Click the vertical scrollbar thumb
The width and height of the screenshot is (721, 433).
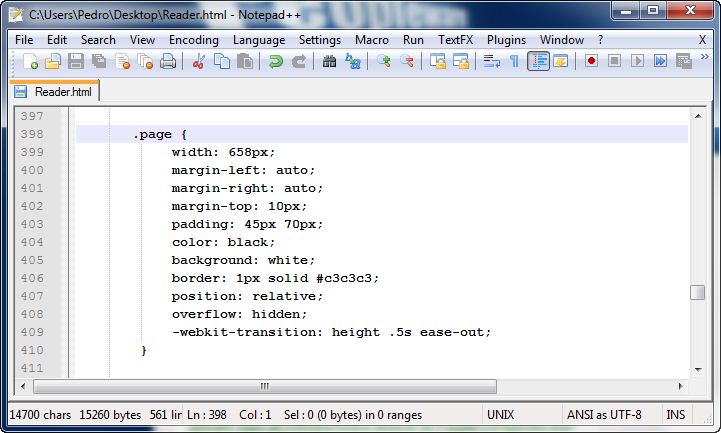697,292
